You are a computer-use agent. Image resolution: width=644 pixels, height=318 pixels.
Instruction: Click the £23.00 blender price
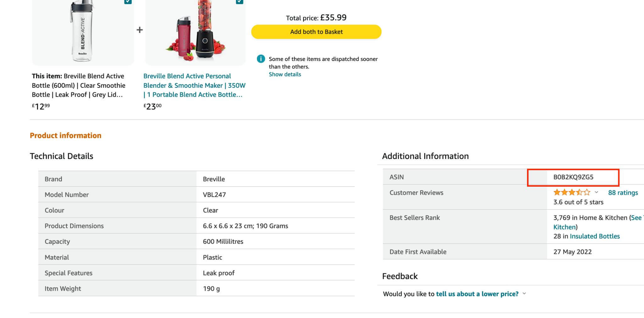click(153, 106)
